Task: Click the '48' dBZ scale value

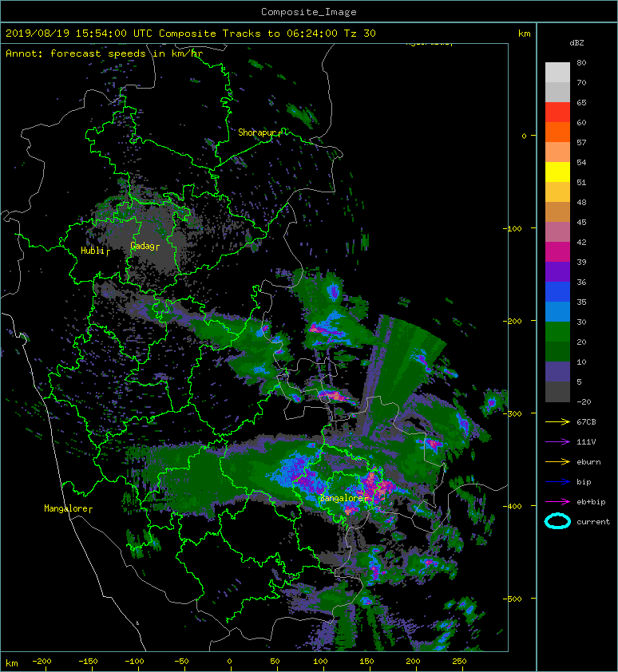Action: (x=581, y=202)
